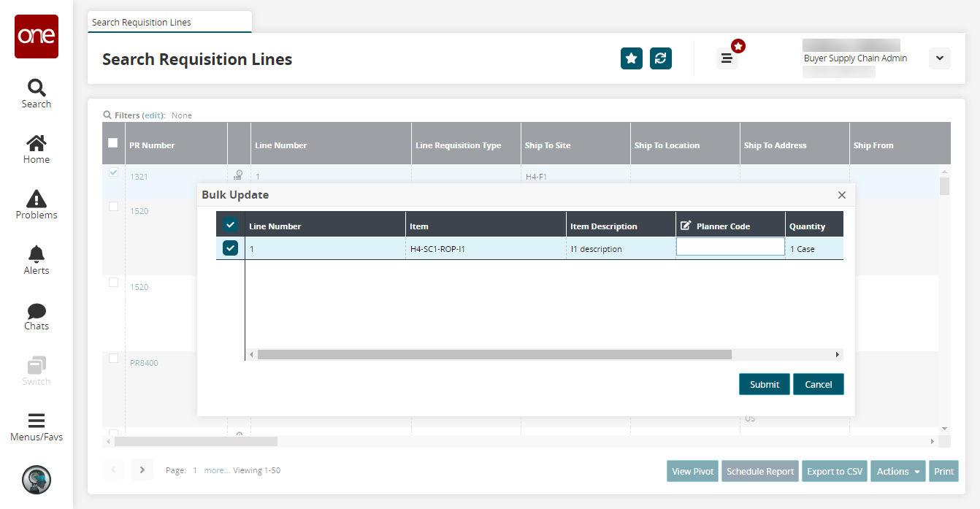Sort by Line Requisition Type header
The image size is (980, 509).
pyautogui.click(x=465, y=145)
